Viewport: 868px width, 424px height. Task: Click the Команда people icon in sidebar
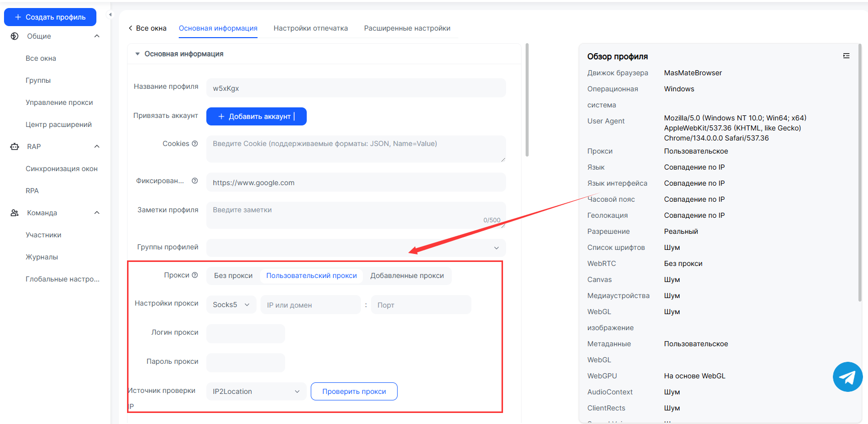click(15, 213)
